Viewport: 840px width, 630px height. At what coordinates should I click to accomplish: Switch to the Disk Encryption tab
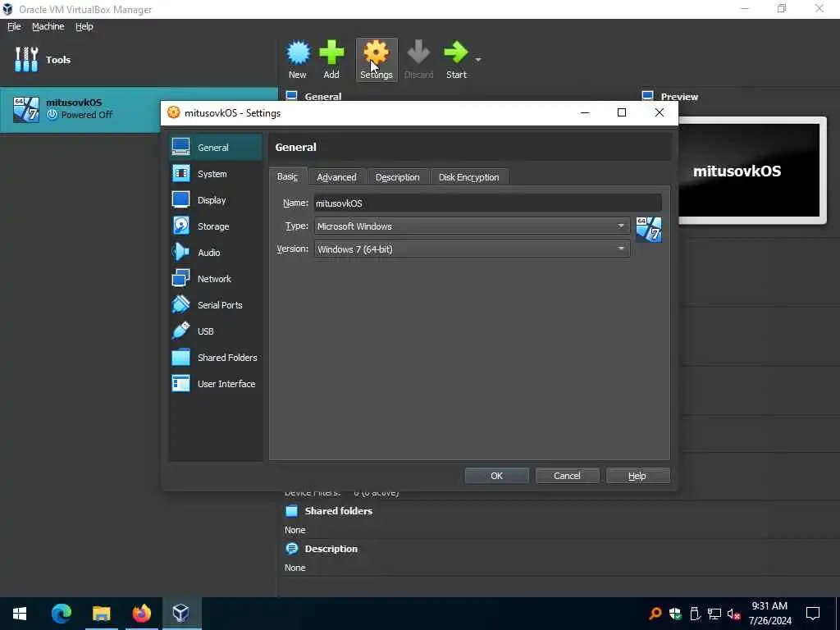[x=468, y=177]
